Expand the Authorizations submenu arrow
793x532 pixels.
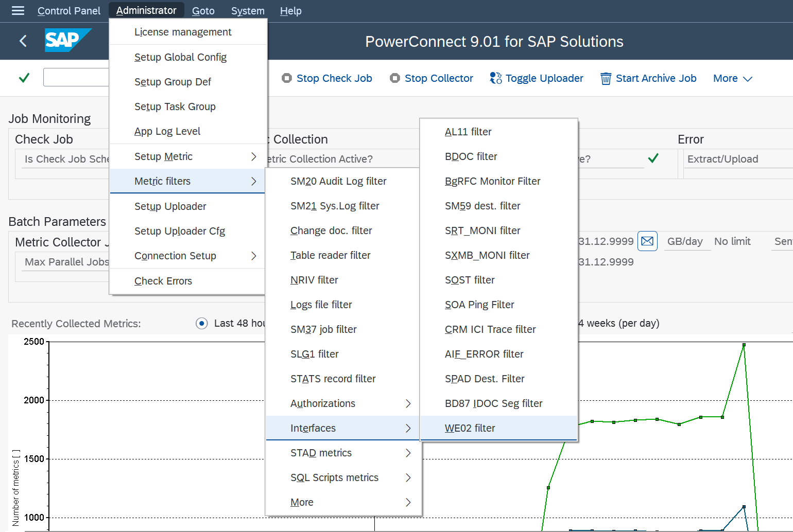[x=408, y=403]
